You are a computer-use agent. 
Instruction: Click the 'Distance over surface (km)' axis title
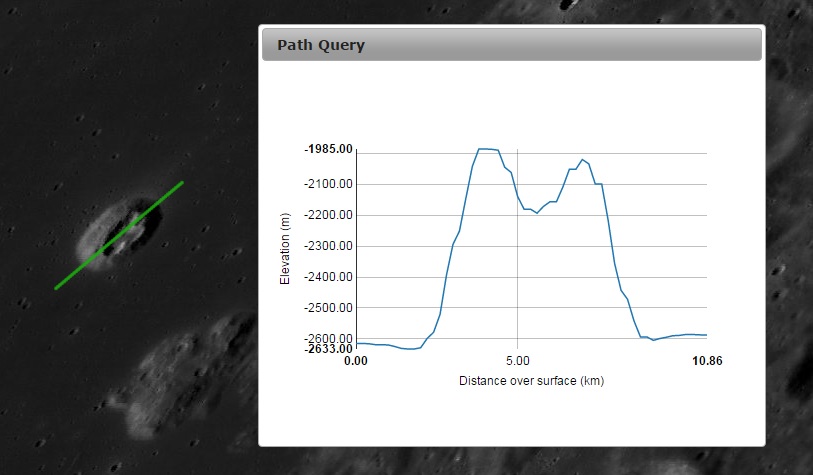pyautogui.click(x=531, y=381)
